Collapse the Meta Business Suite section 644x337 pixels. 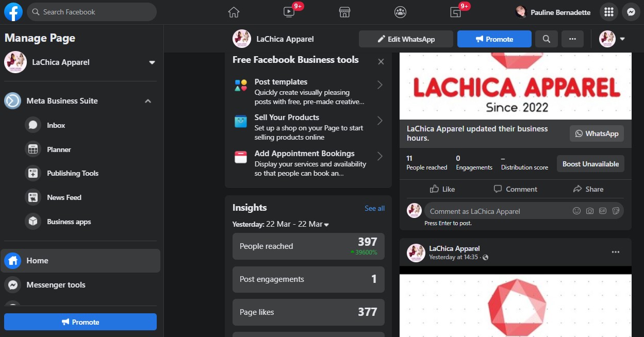coord(148,101)
